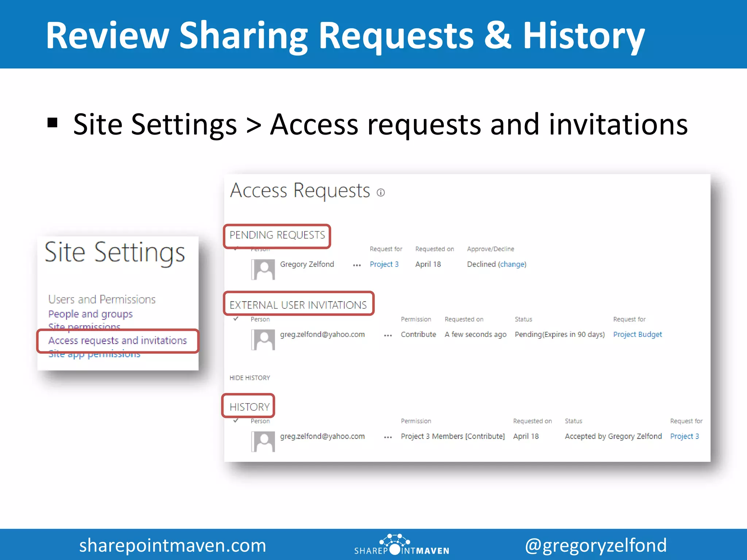Click Gregory Zelfond name in Pending Requests
The height and width of the screenshot is (560, 747).
pyautogui.click(x=307, y=264)
